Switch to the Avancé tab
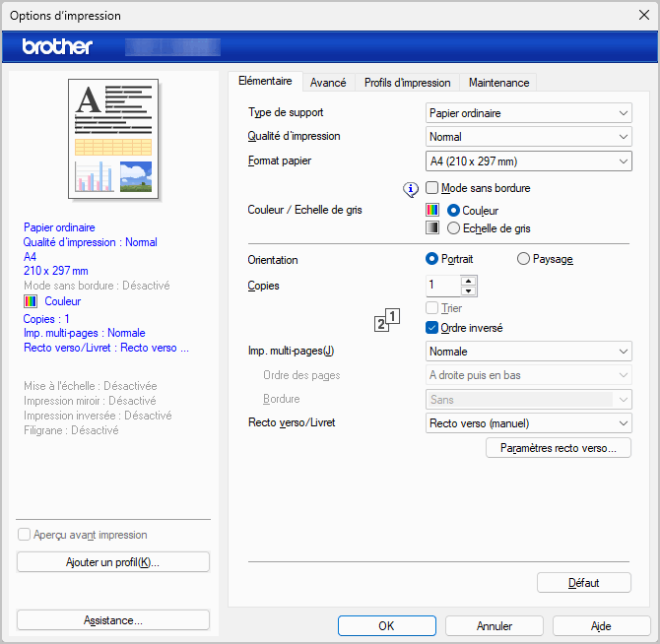The image size is (660, 644). [328, 83]
